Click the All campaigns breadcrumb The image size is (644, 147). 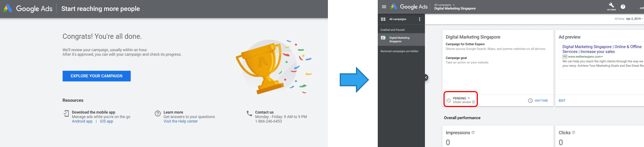tap(442, 5)
